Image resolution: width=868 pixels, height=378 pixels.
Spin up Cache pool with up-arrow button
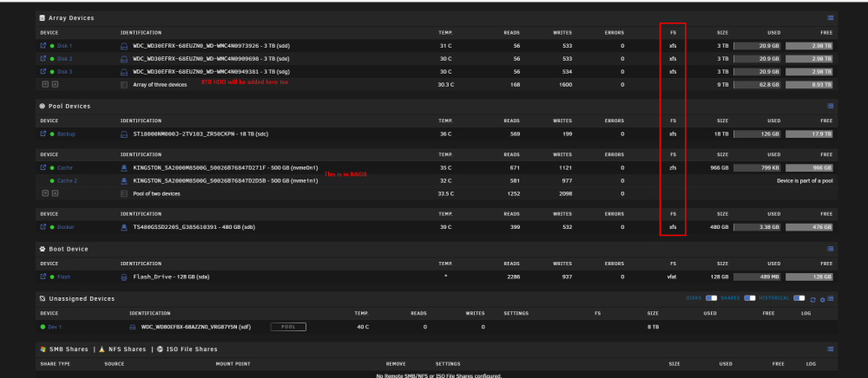coord(56,194)
